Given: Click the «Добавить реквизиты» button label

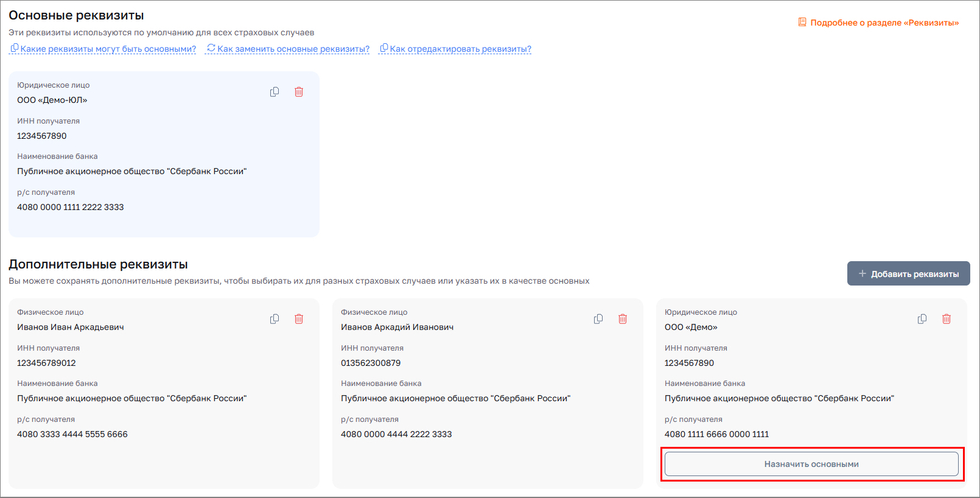Looking at the screenshot, I should click(915, 274).
